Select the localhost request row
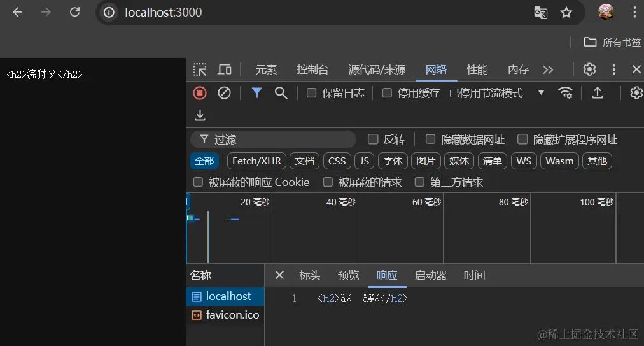 coord(225,296)
